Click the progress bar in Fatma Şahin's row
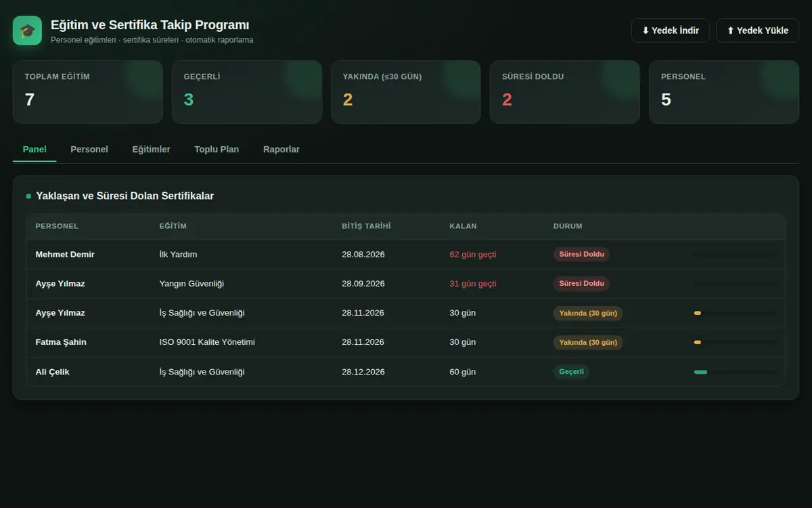 point(736,342)
